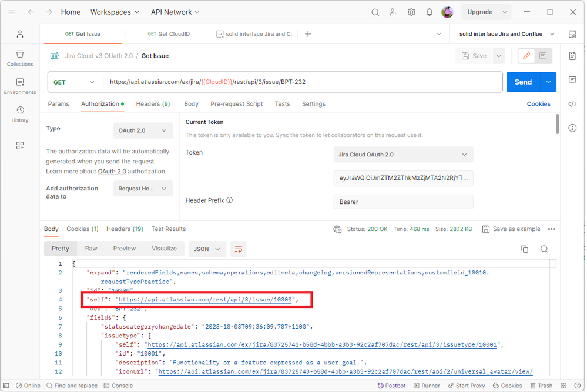Screen dimensions: 587x392
Task: Open the Send options arrow
Action: (x=548, y=82)
